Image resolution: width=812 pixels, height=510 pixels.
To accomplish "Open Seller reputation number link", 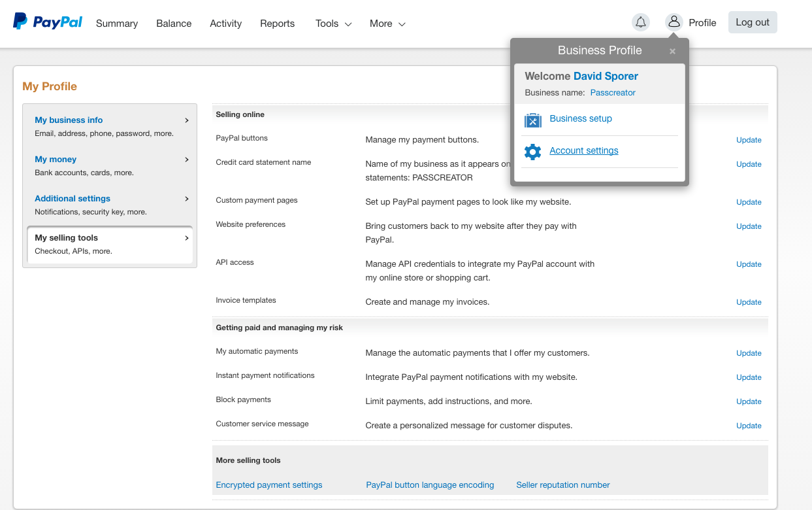I will [563, 485].
